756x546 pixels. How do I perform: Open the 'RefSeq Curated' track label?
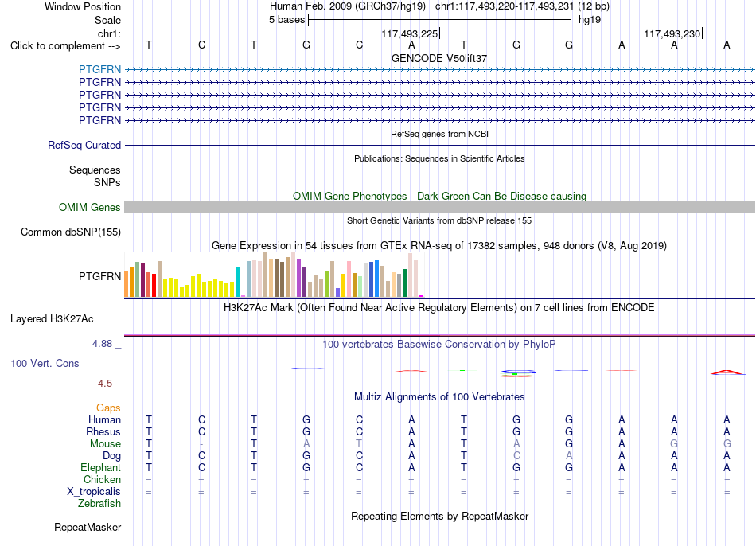coord(84,145)
